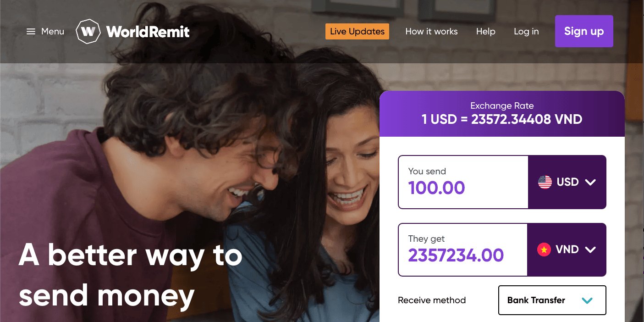Screen dimensions: 644x322
Task: Open the VND currency dropdown
Action: (567, 250)
